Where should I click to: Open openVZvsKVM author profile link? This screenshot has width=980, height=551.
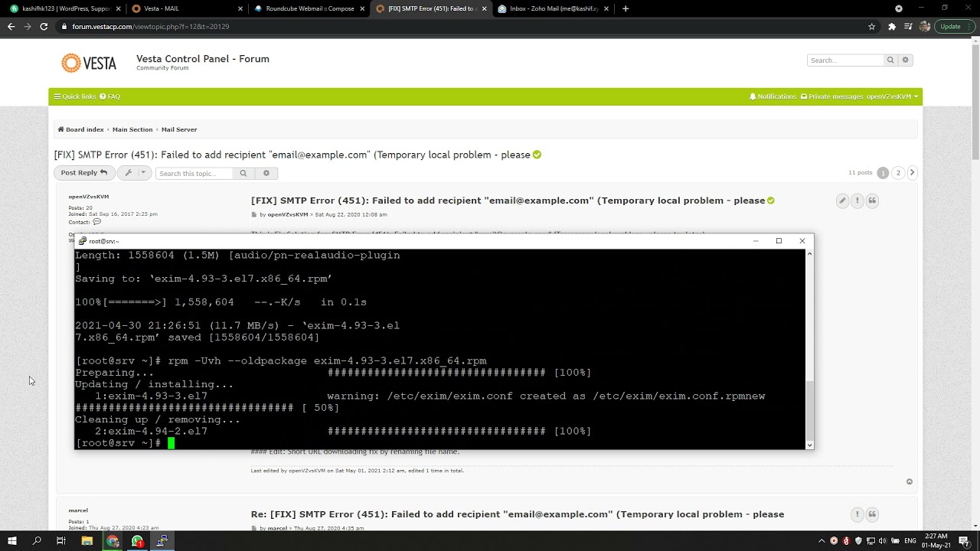click(88, 197)
